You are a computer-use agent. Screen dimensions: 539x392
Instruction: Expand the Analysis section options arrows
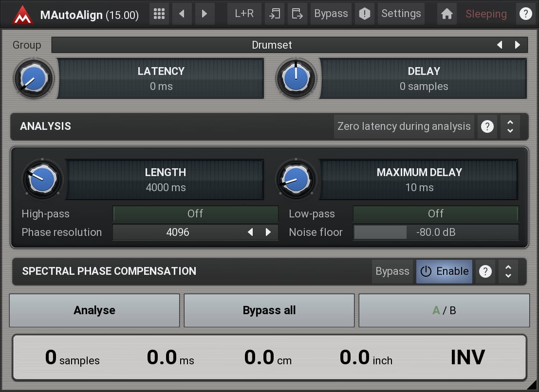click(x=510, y=126)
